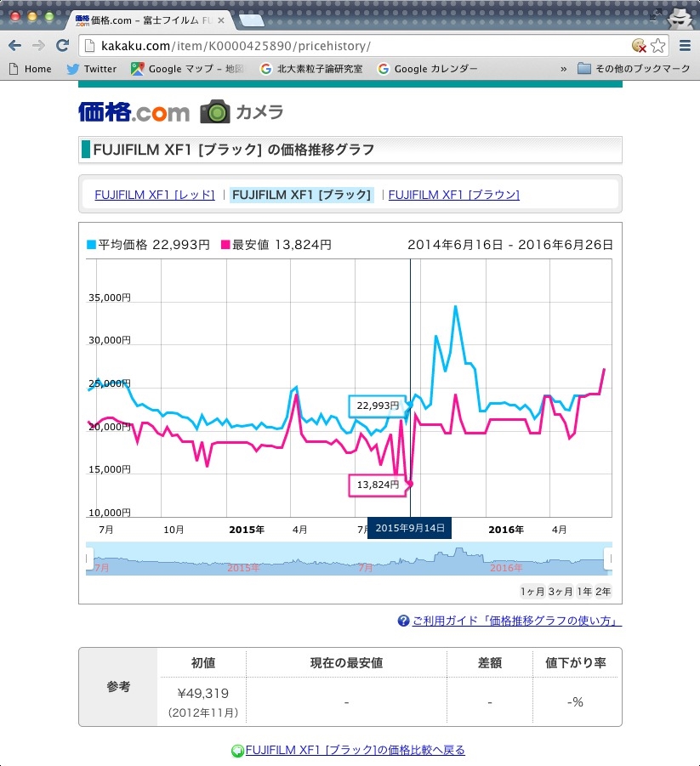Open a new tab with the blank tab button
The width and height of the screenshot is (700, 766).
[251, 20]
